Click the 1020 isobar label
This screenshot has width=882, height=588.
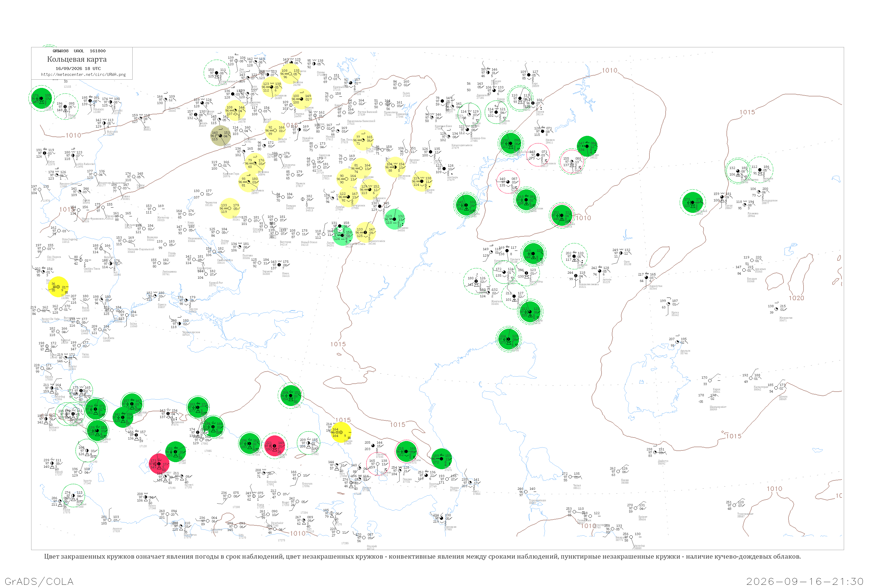796,298
